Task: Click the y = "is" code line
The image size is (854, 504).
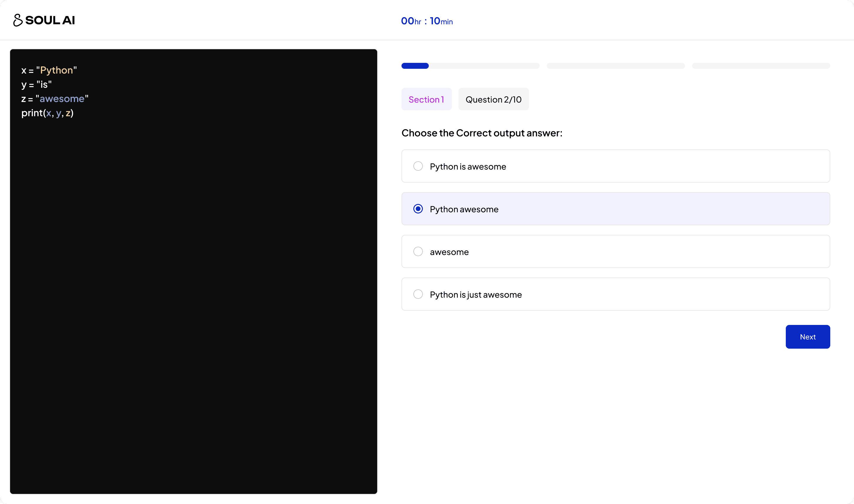Action: pos(37,84)
